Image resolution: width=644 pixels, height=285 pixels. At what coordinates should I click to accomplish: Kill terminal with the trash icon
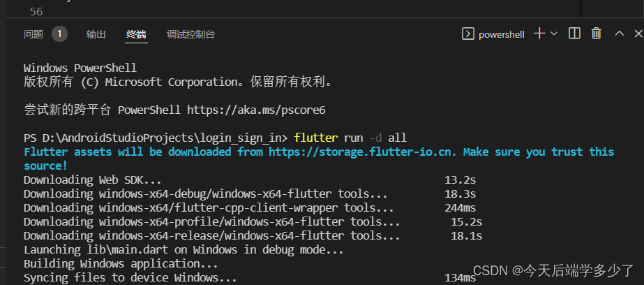coord(597,34)
